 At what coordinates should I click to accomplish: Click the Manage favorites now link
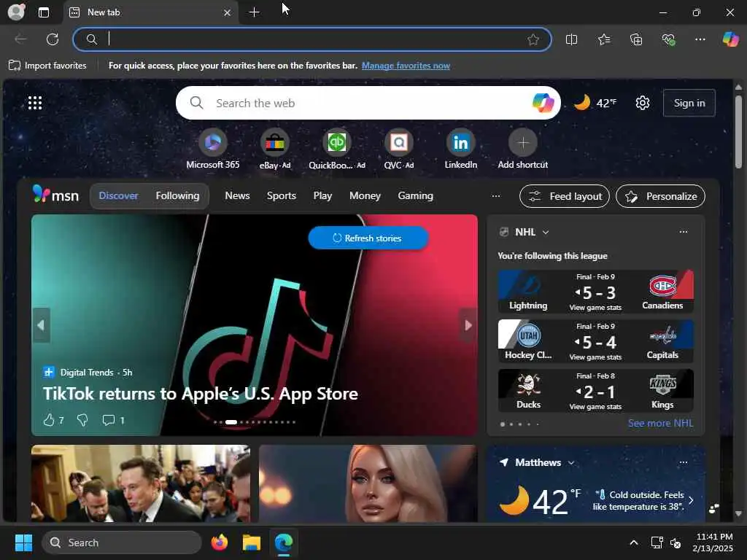pos(406,66)
